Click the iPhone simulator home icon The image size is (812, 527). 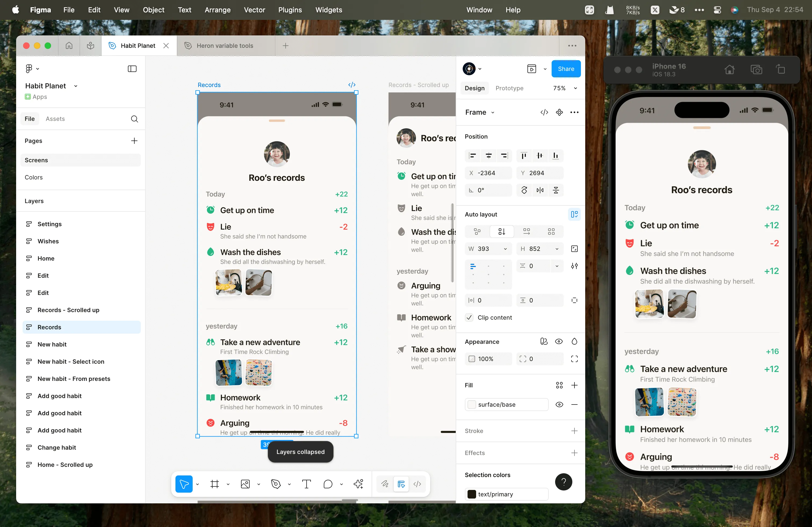730,70
